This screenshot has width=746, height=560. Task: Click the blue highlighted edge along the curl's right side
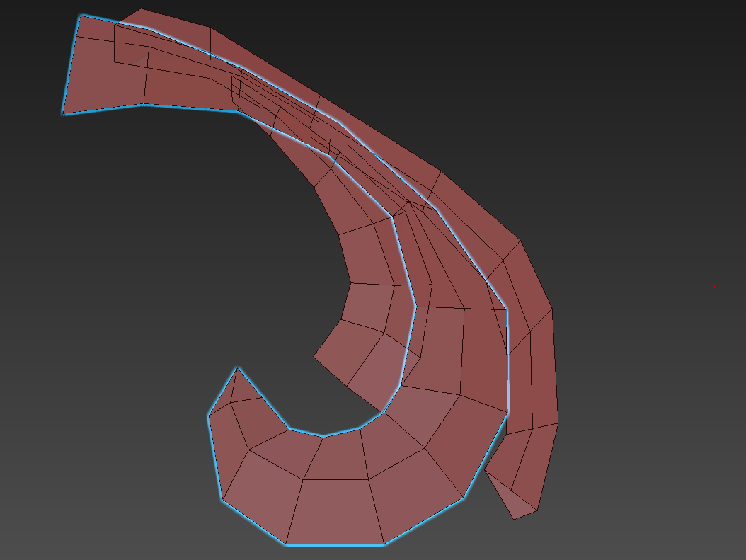click(x=486, y=455)
